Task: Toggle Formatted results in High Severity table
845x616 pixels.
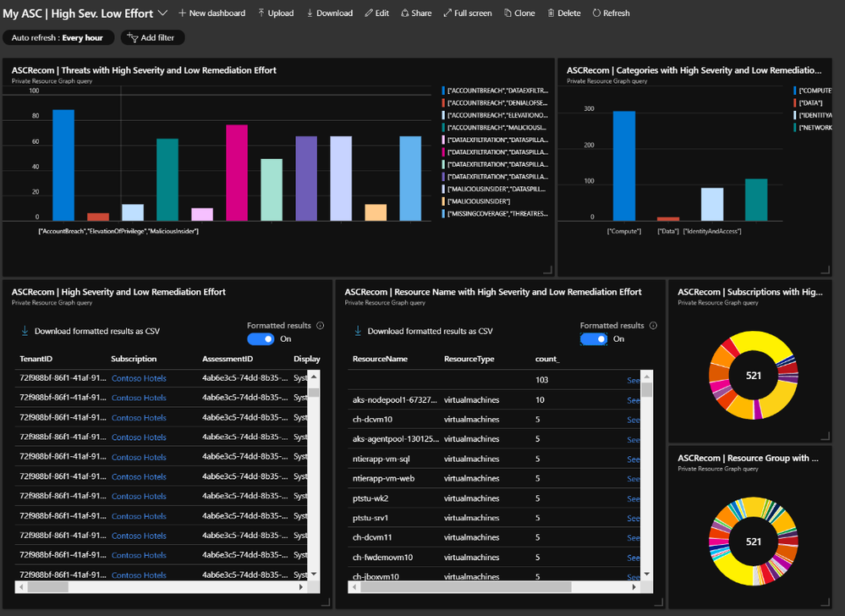Action: pyautogui.click(x=261, y=339)
